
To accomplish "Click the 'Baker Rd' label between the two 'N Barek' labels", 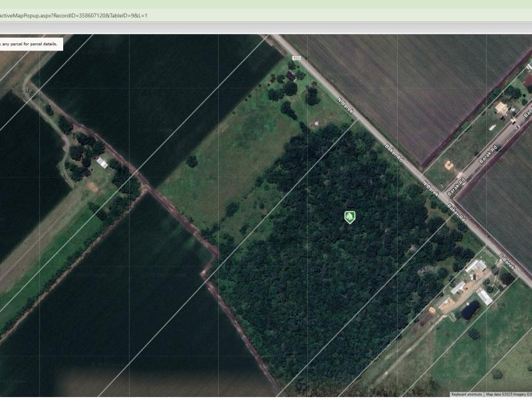I will (394, 154).
